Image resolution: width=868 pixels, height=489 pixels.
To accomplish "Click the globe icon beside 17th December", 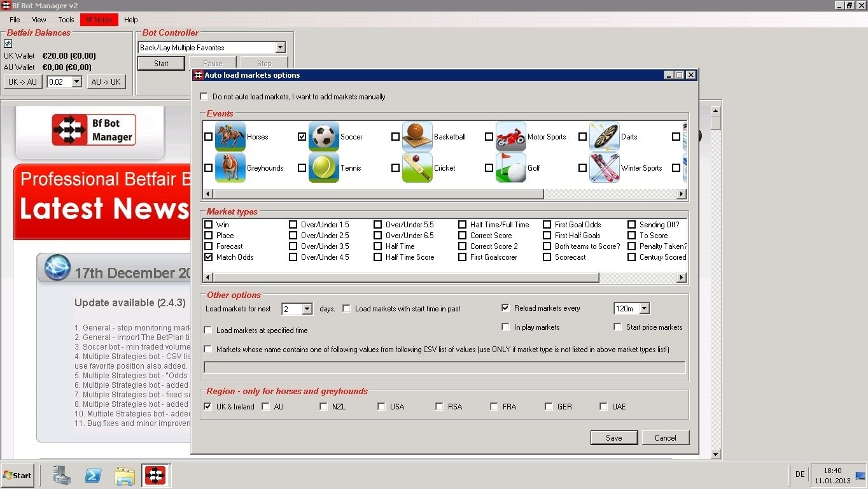I will click(57, 267).
